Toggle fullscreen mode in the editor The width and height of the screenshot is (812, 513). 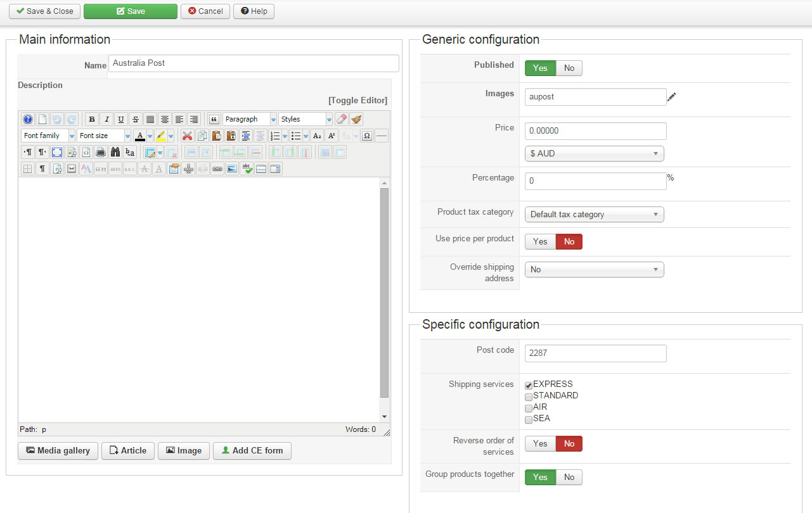click(x=56, y=152)
